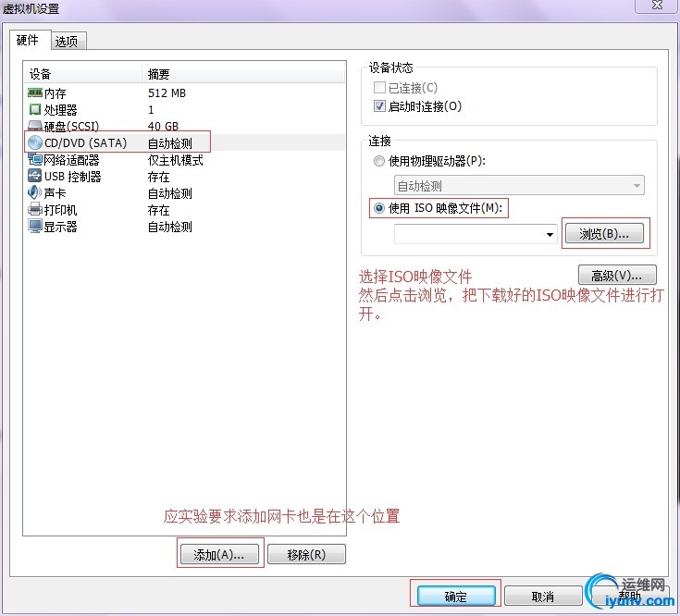Click the 添加(A)... button
Viewport: 680px width, 616px height.
pos(219,554)
